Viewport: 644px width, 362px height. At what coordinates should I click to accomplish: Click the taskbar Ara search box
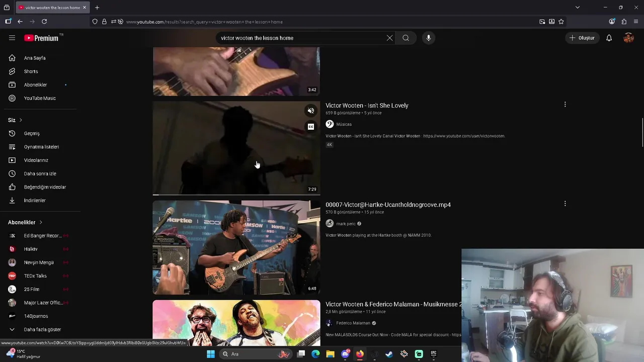tap(257, 354)
